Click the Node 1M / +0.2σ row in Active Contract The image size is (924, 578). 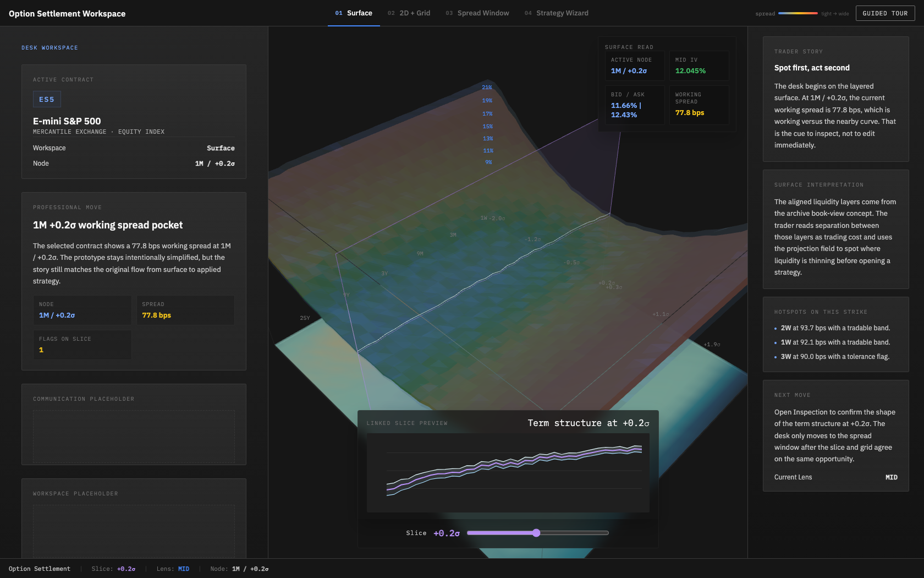134,163
